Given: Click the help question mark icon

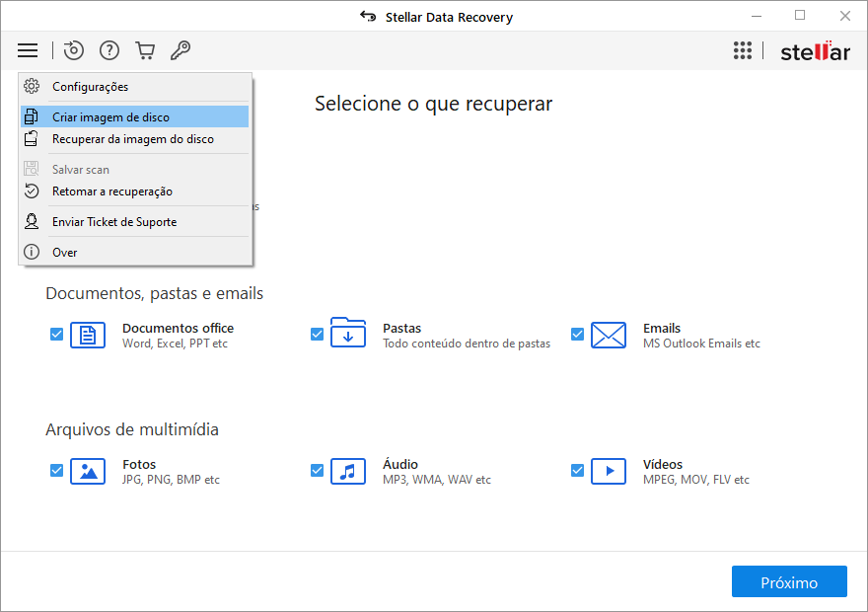Looking at the screenshot, I should 109,50.
